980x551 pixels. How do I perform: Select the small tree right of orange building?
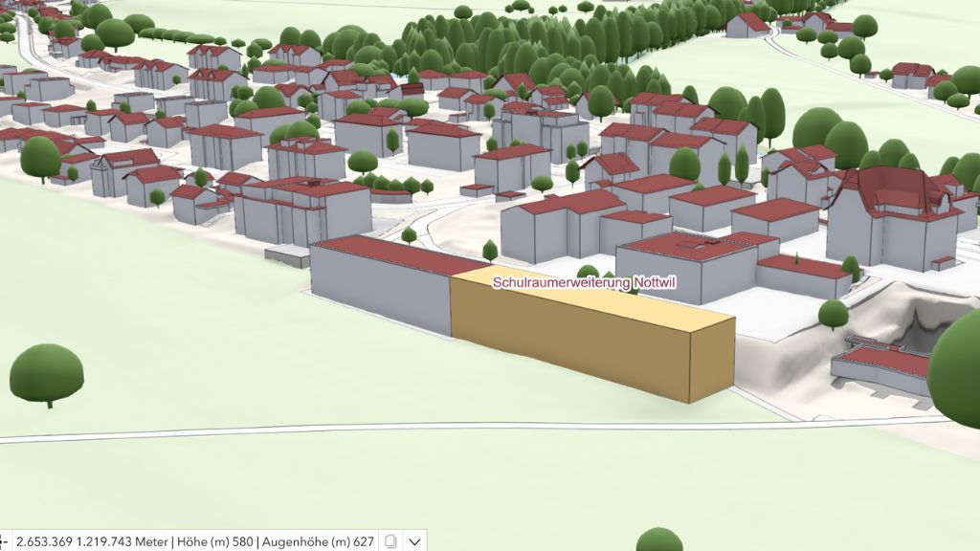pyautogui.click(x=833, y=313)
